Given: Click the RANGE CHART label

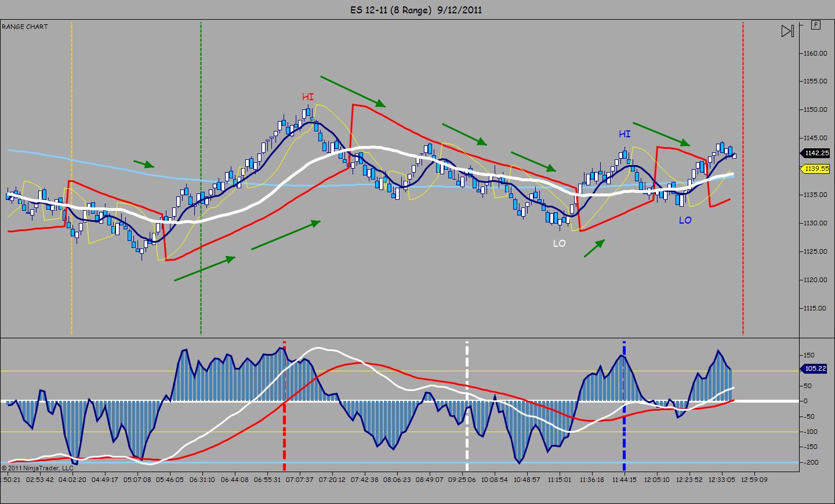Looking at the screenshot, I should [25, 27].
